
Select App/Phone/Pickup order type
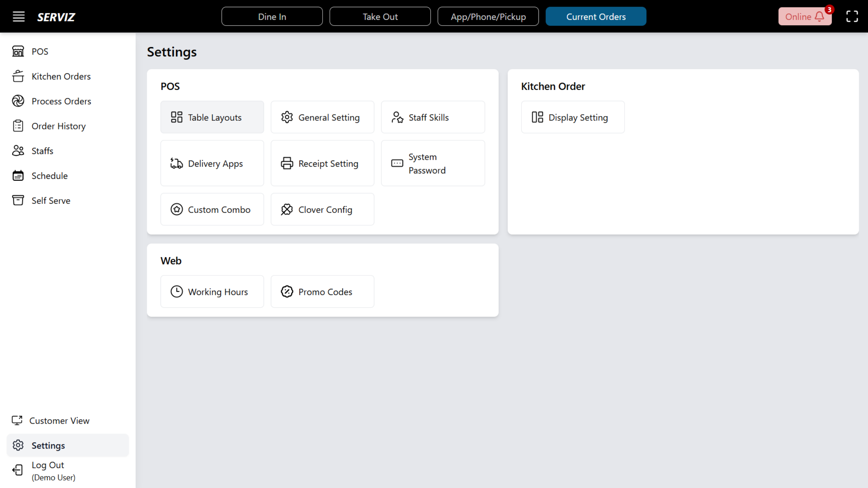[488, 17]
